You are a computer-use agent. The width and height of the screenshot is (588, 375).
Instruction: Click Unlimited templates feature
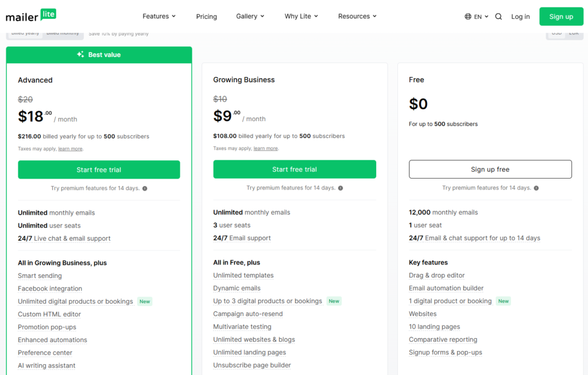[x=243, y=275]
